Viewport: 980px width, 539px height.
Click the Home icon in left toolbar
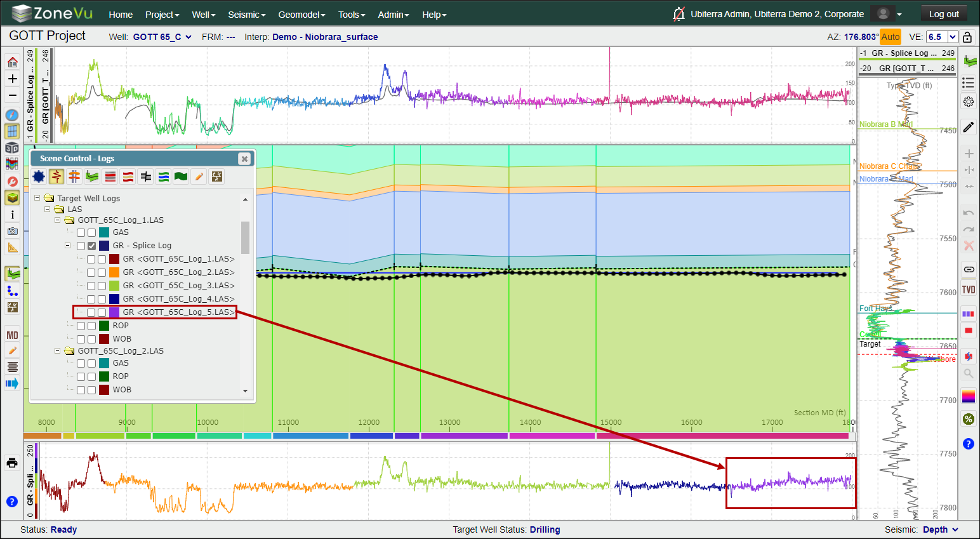pyautogui.click(x=12, y=62)
